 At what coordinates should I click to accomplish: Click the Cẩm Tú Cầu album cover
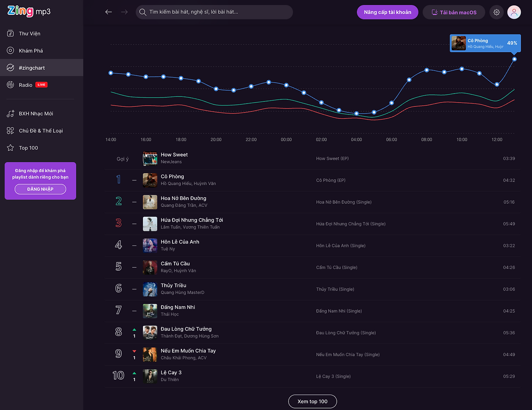150,267
